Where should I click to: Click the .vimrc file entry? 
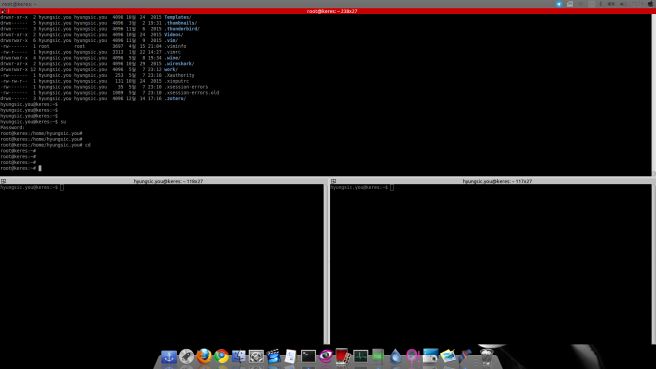(x=172, y=52)
